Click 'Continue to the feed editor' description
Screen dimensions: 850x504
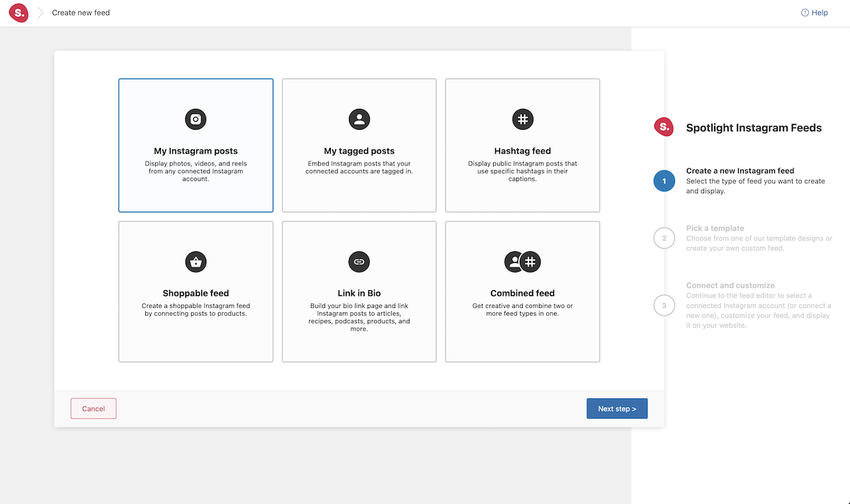[x=759, y=311]
